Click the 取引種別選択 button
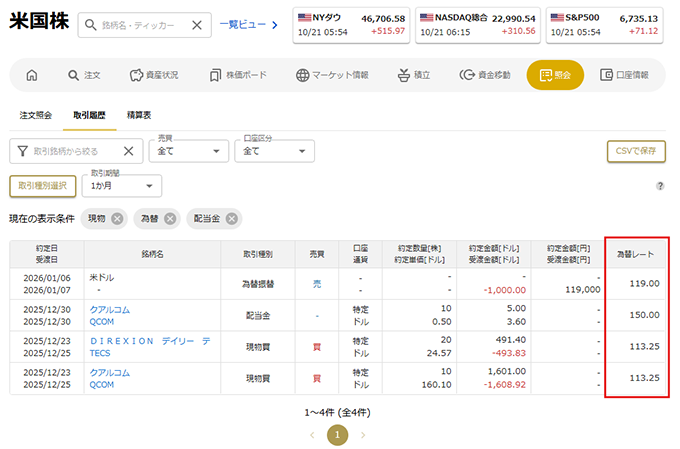Viewport: 680px width, 449px height. 41,186
